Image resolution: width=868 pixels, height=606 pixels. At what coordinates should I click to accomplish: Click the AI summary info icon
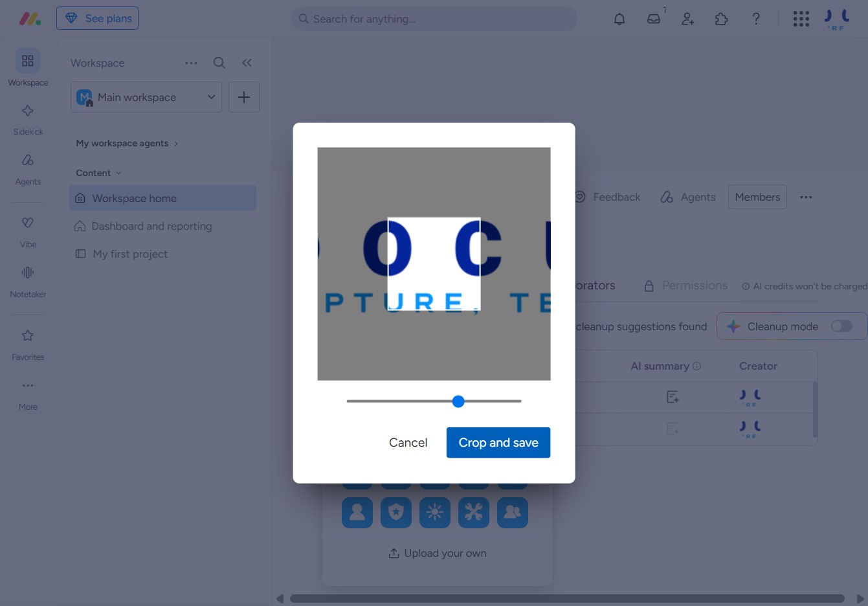(697, 366)
